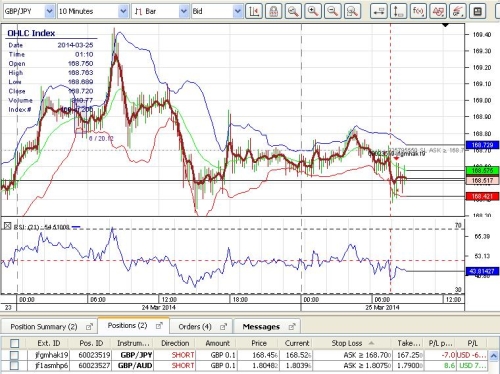Image resolution: width=500 pixels, height=374 pixels.
Task: Click the zoom out magnifier icon
Action: pos(332,11)
